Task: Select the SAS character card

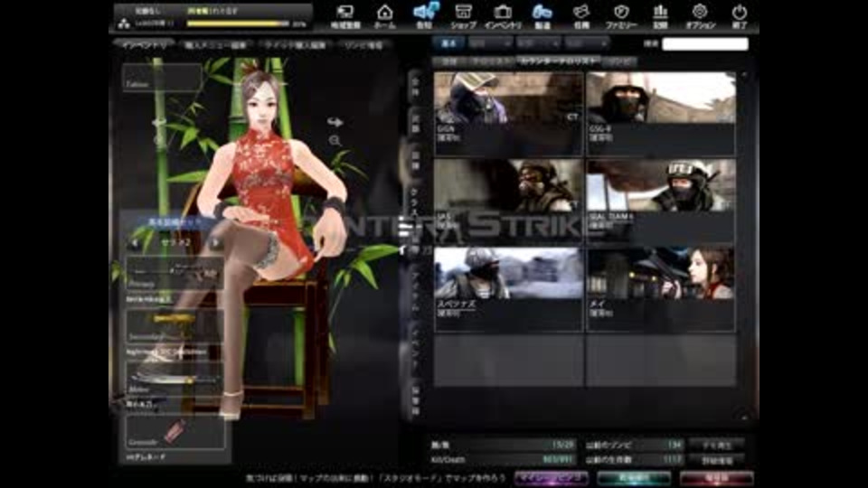Action: 508,202
